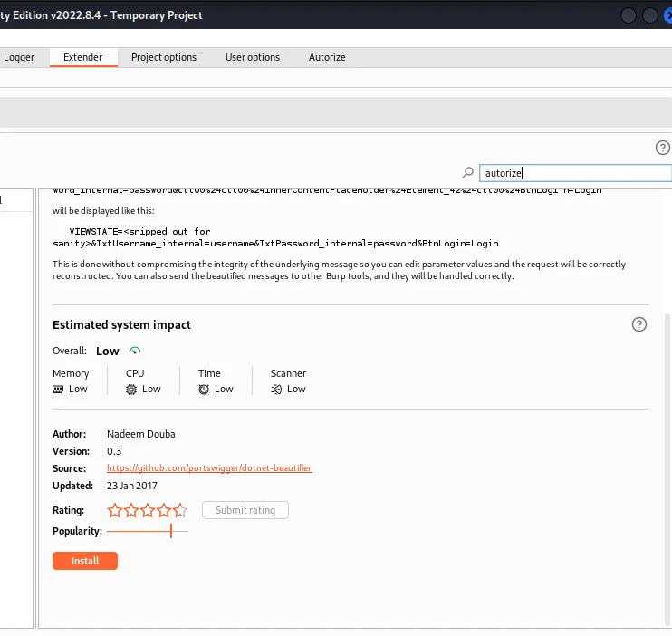Go to the User options tab
The height and width of the screenshot is (636, 672).
click(x=253, y=57)
